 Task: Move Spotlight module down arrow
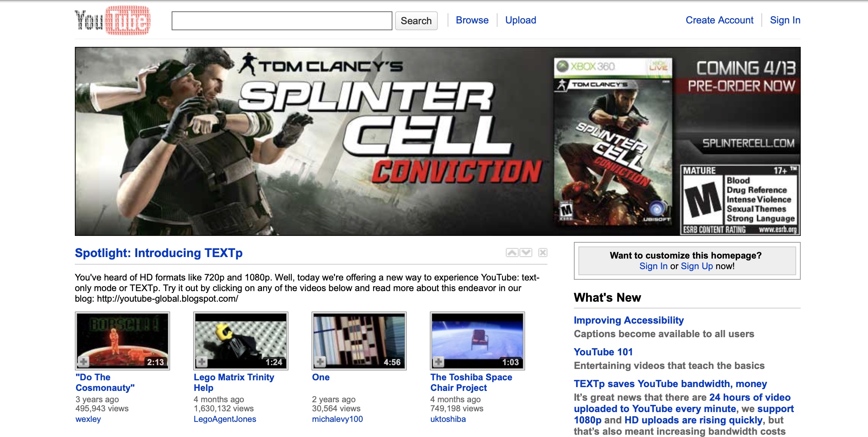click(x=526, y=253)
